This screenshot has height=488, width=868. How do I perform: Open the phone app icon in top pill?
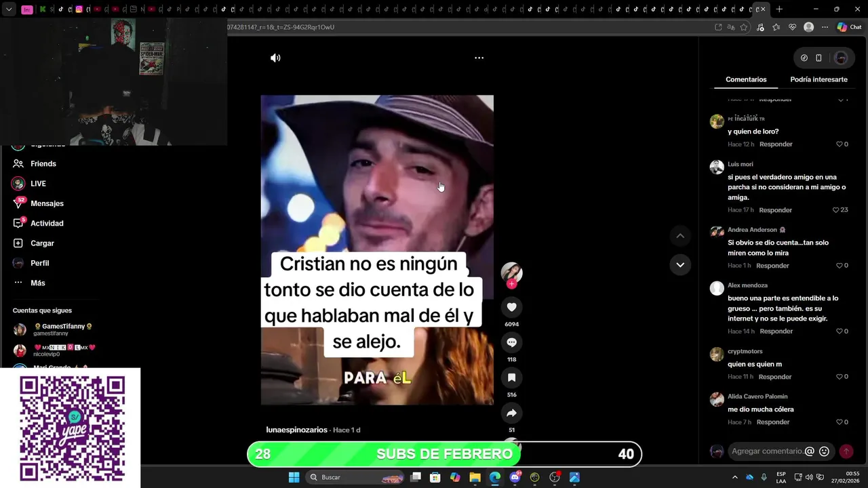[x=818, y=58]
